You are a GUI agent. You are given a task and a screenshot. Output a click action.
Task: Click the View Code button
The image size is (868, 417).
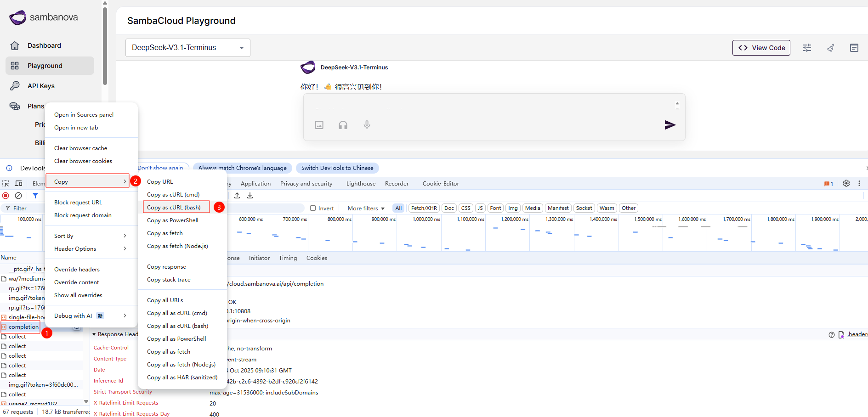coord(761,48)
